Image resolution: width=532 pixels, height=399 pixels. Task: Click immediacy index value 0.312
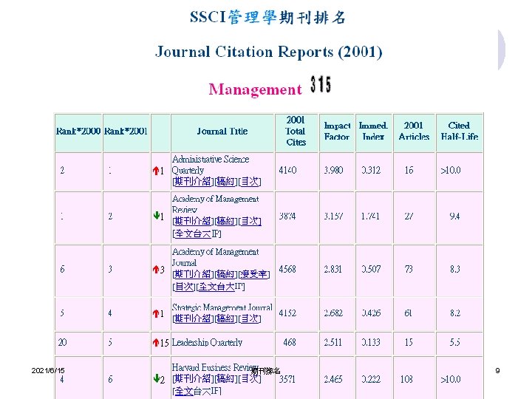371,171
